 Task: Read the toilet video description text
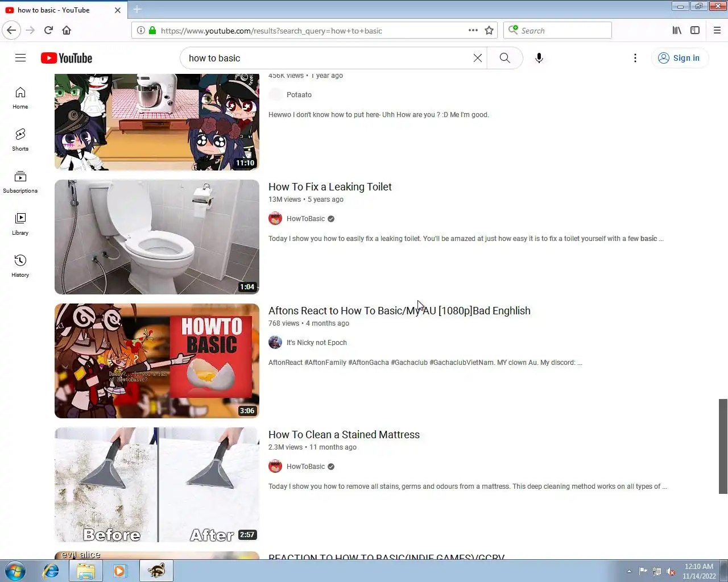tap(466, 239)
